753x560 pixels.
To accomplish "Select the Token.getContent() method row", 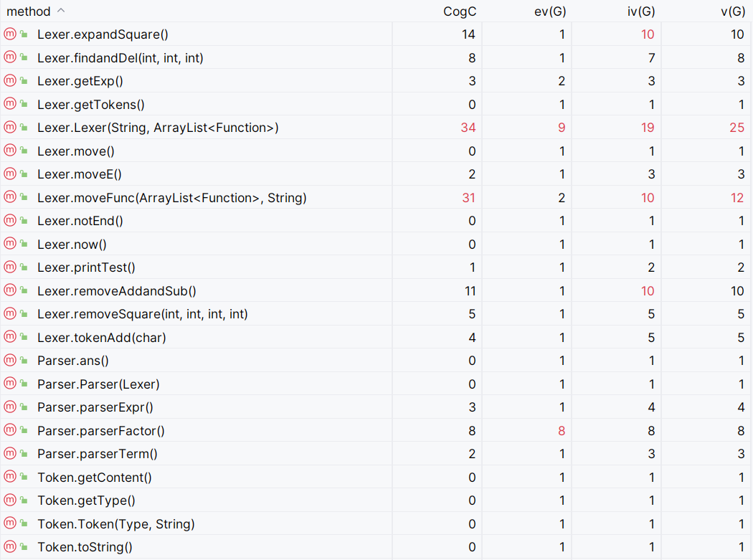I will [376, 478].
